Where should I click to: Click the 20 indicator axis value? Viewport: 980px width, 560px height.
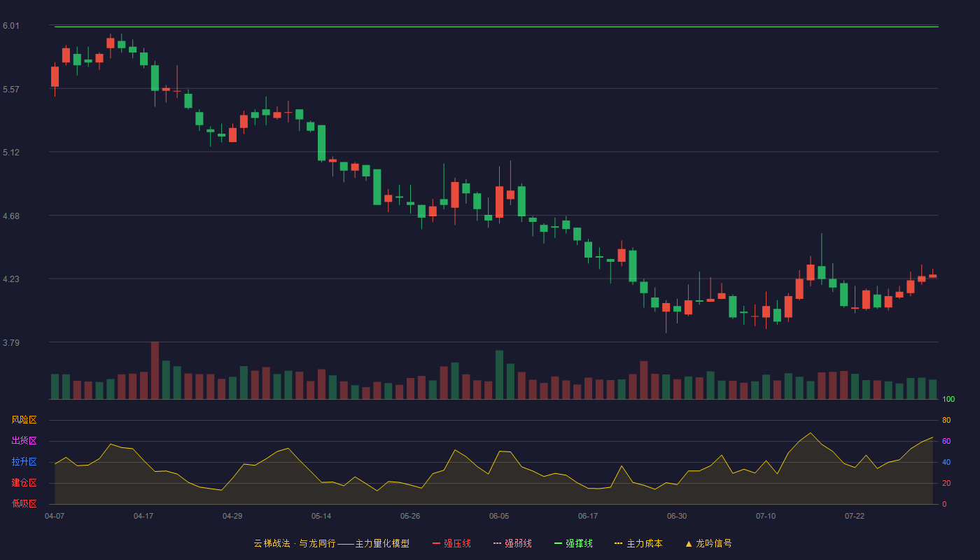[946, 483]
